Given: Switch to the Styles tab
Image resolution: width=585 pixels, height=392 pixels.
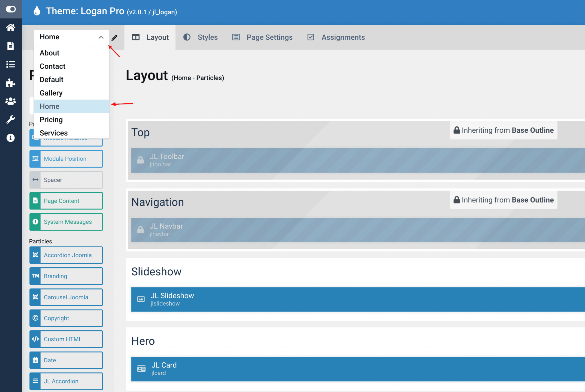Looking at the screenshot, I should [x=200, y=37].
